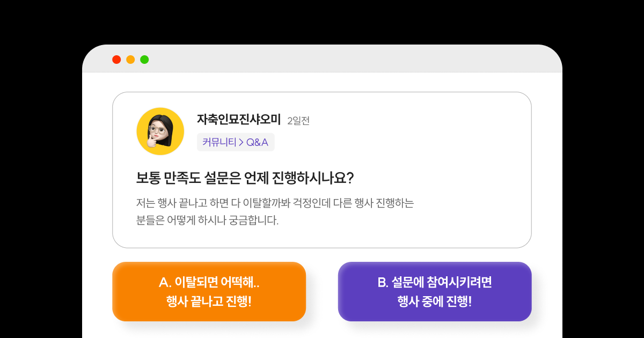
Task: Click the white gap between buttons A and B
Action: tap(322, 291)
